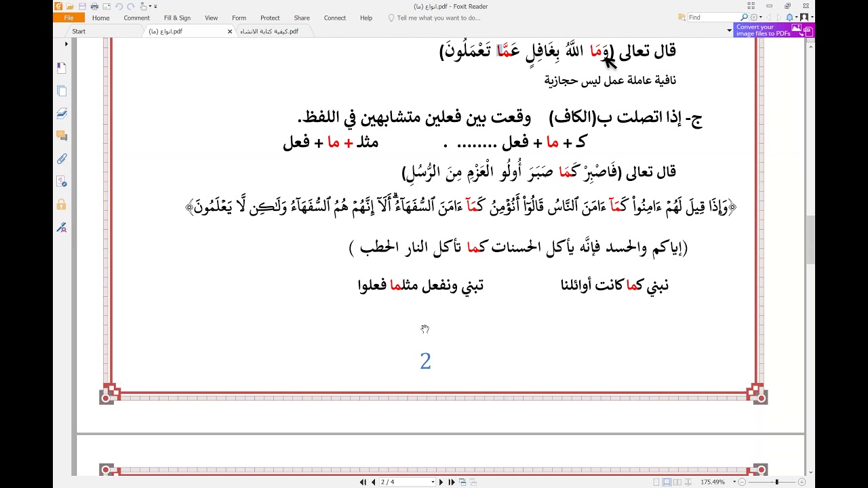
Task: Click the previous view icon in status bar
Action: [x=462, y=482]
